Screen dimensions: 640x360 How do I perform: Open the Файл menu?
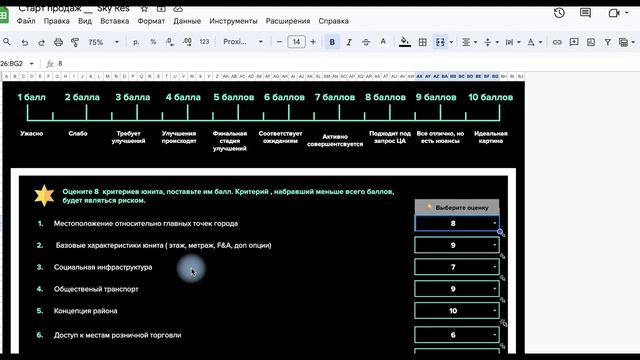coord(26,21)
